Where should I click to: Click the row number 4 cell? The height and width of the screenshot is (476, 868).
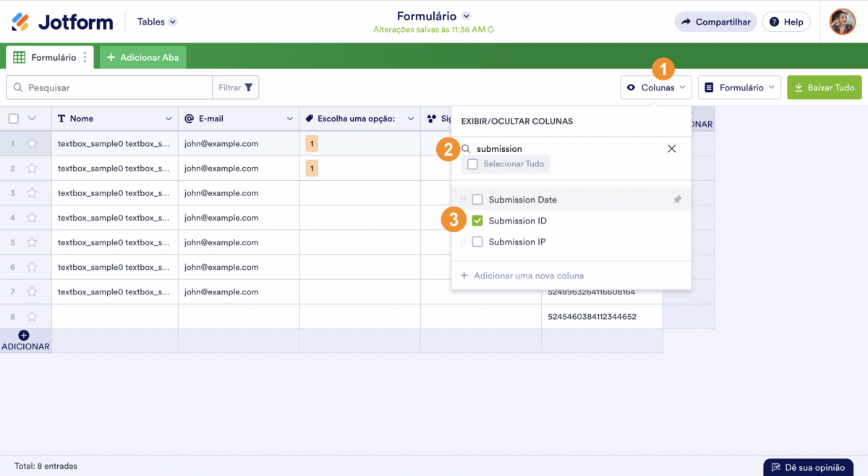[x=12, y=218]
